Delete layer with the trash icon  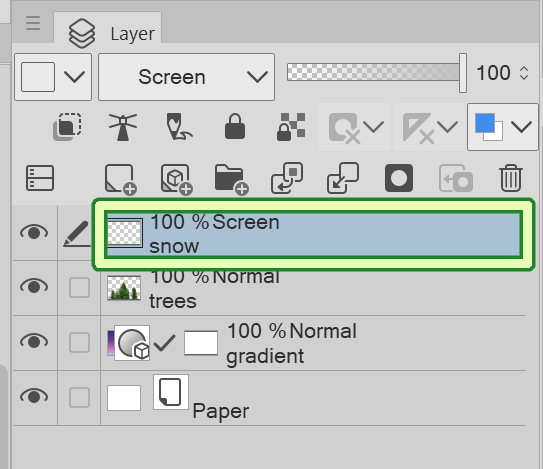click(511, 178)
